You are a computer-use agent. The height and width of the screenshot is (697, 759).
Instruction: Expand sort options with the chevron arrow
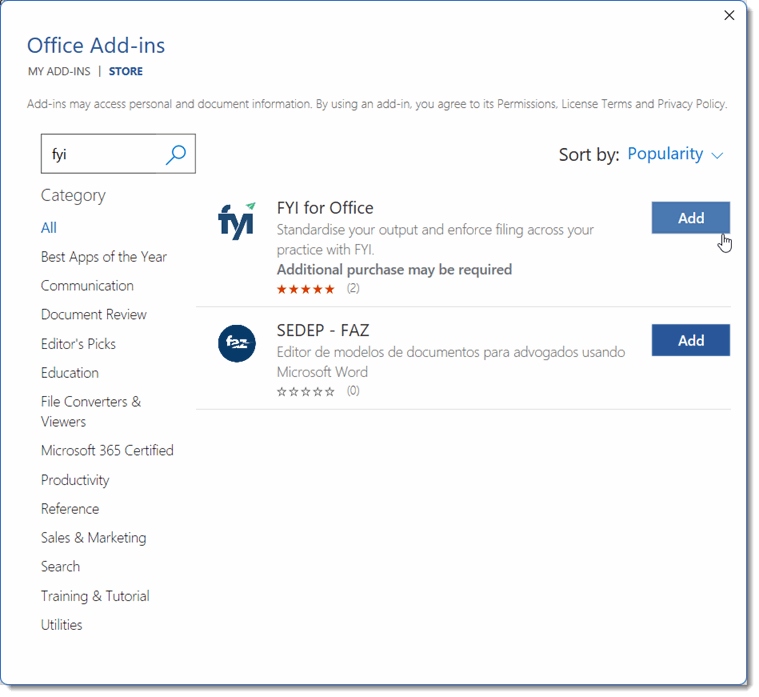[717, 155]
